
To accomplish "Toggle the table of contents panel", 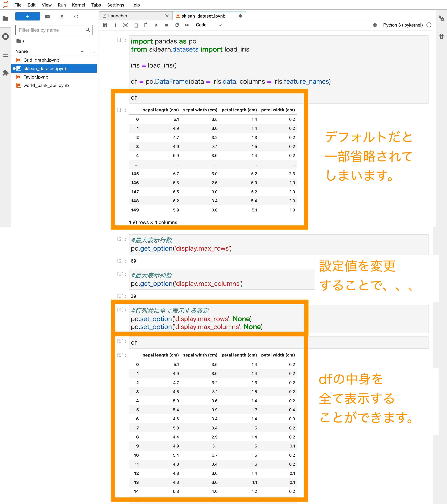I will tap(5, 55).
